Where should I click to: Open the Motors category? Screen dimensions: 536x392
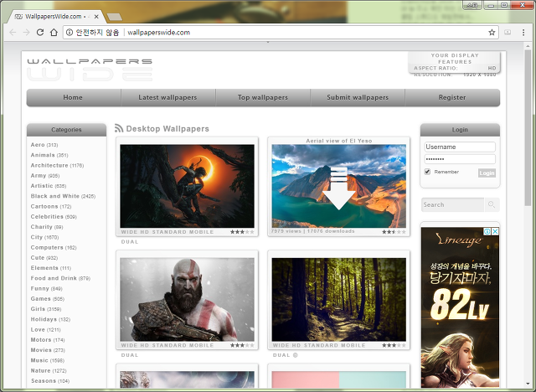tap(48, 339)
